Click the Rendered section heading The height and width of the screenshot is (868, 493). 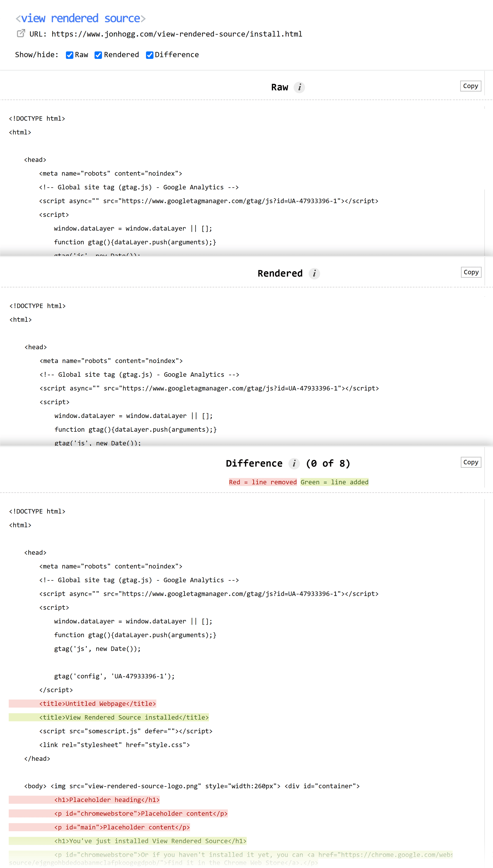280,273
